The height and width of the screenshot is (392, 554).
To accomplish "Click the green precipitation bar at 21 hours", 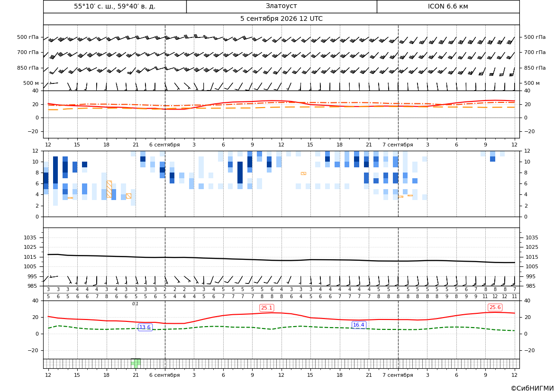I will 136,363.
